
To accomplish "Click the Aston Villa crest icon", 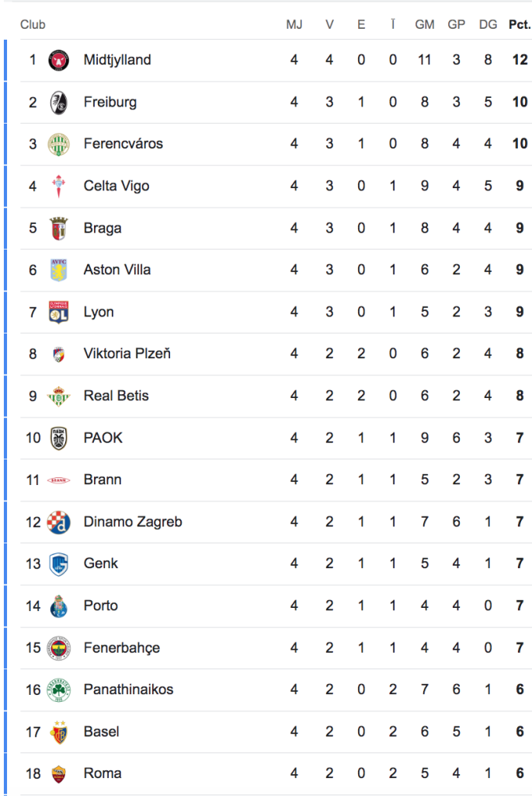I will point(59,271).
